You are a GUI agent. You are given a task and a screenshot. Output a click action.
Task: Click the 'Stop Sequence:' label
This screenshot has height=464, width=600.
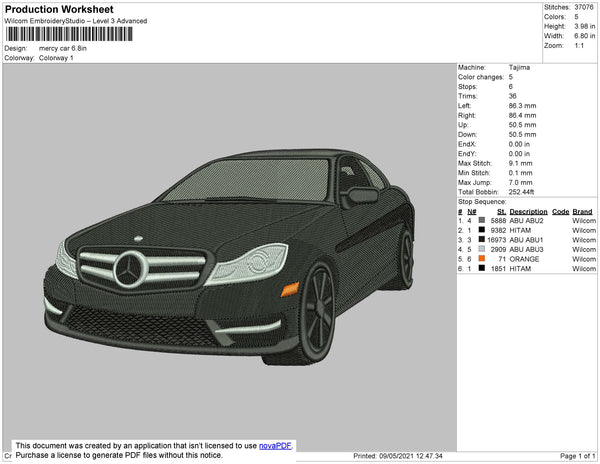[482, 202]
